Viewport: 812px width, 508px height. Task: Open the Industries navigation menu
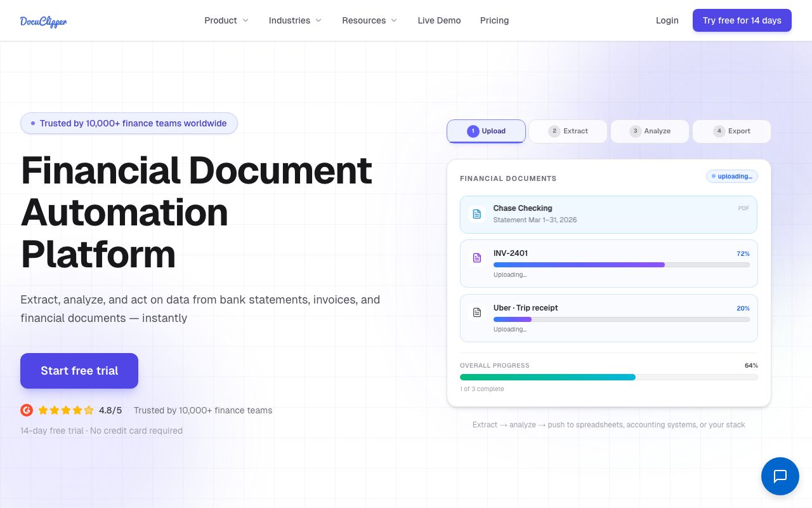[295, 20]
